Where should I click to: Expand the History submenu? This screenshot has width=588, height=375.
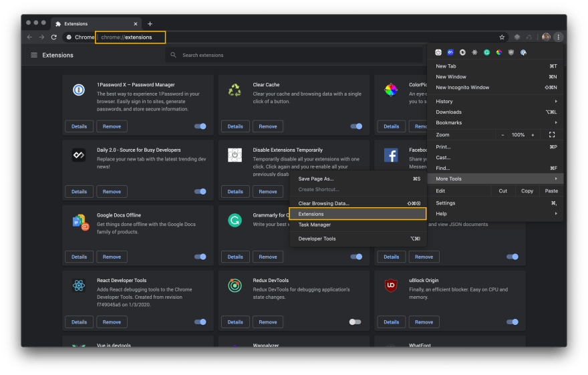pyautogui.click(x=495, y=101)
